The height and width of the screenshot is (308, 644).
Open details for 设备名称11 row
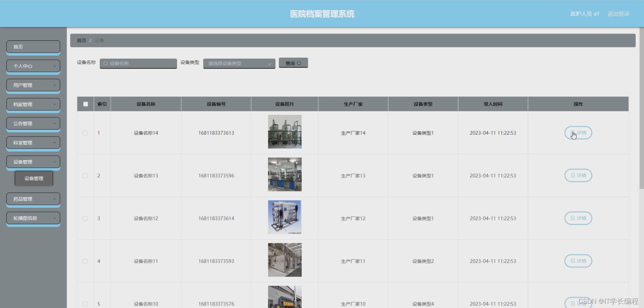click(578, 261)
